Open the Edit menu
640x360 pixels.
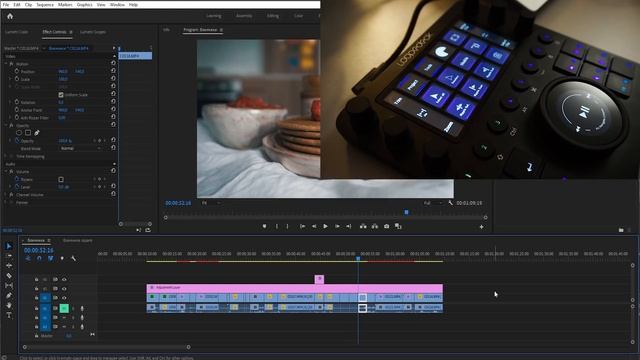[x=17, y=4]
